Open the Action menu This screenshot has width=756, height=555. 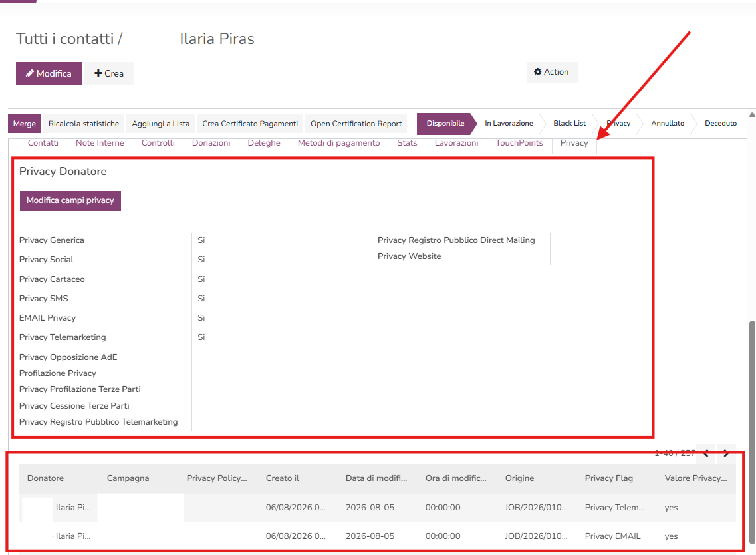tap(552, 72)
